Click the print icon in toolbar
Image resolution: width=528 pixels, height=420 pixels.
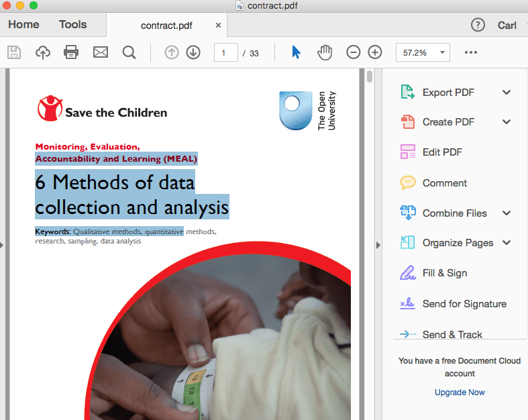[x=71, y=52]
